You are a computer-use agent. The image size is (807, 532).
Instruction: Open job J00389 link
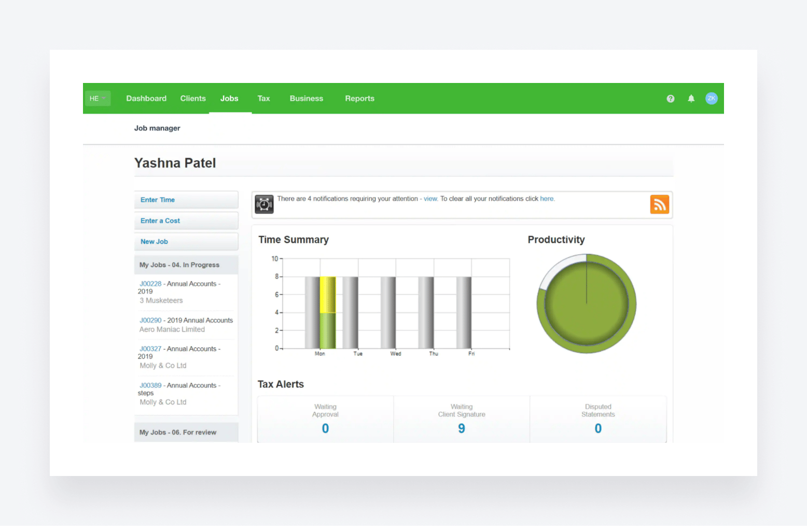point(150,385)
